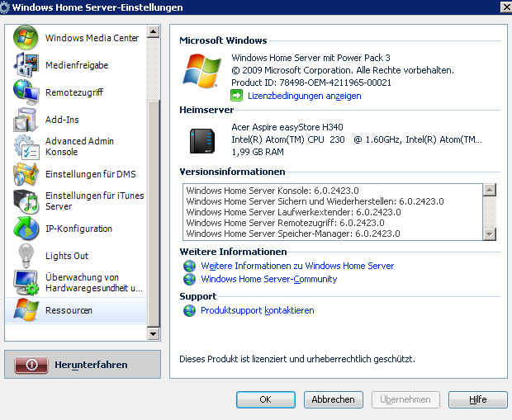Open Überwachung von Hardwaregesundheit entry
512x420 pixels.
(76, 282)
